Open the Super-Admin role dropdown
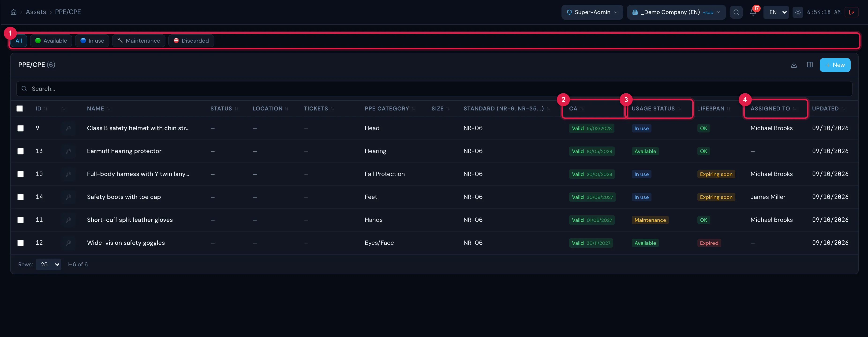The image size is (868, 337). coord(592,12)
